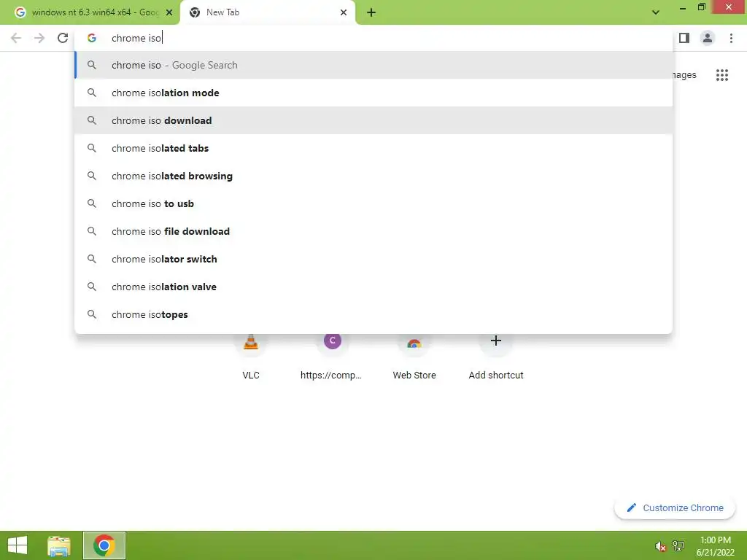The height and width of the screenshot is (560, 747).
Task: Click the browser back arrow
Action: pyautogui.click(x=16, y=38)
